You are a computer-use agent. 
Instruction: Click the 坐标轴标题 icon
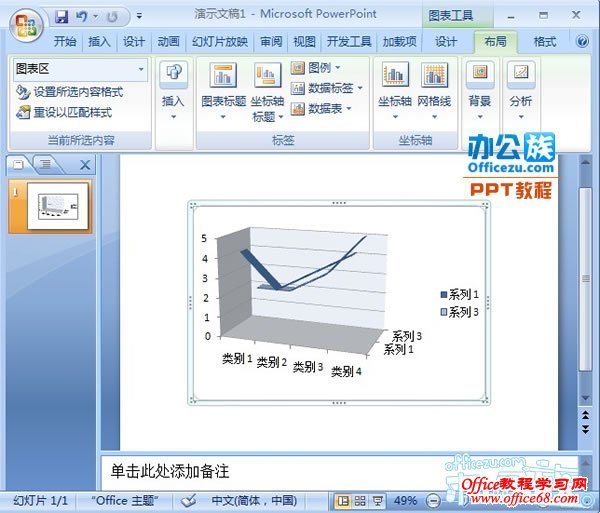coord(267,75)
